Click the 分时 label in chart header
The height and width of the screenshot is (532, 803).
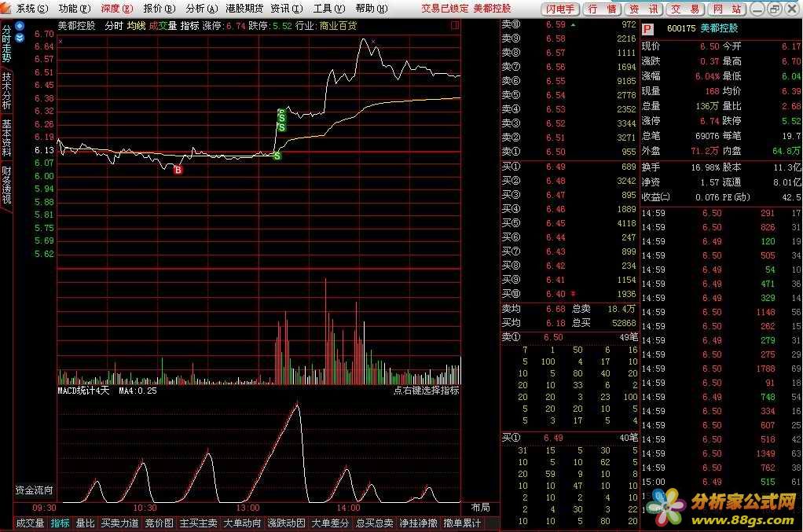(x=114, y=26)
